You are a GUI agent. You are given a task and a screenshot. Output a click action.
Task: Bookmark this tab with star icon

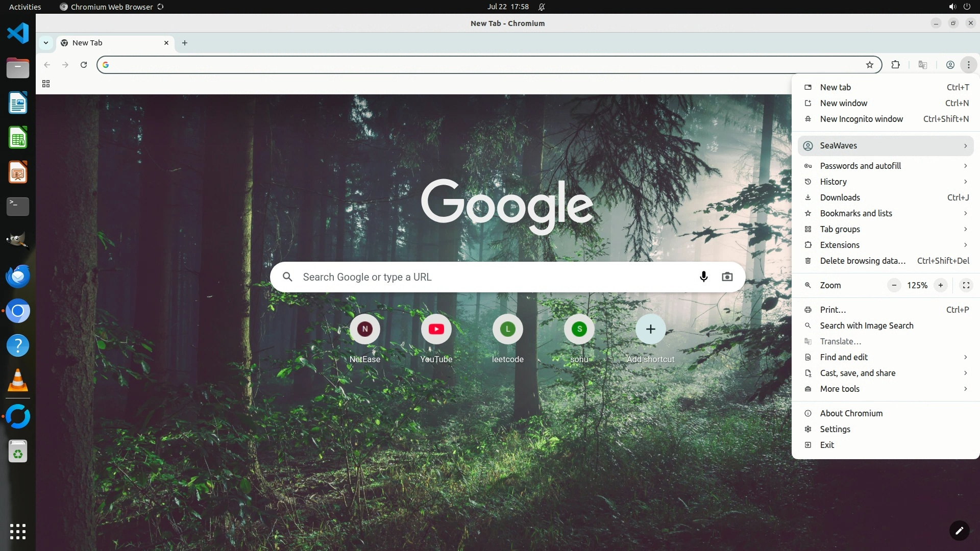coord(869,65)
